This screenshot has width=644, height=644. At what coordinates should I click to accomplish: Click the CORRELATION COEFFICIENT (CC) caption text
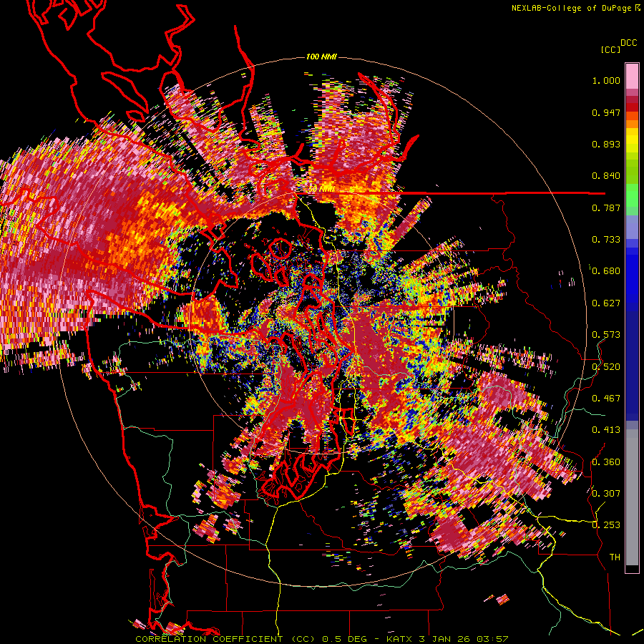225,639
